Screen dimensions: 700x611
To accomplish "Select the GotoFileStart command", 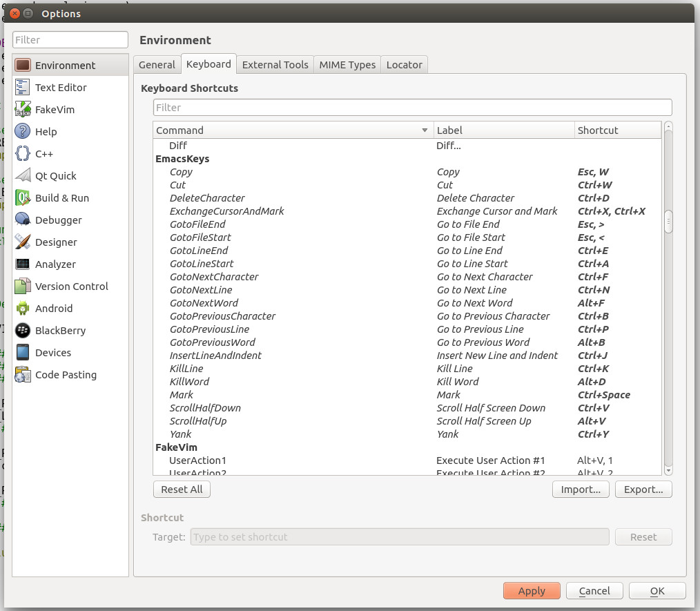I will 407,237.
